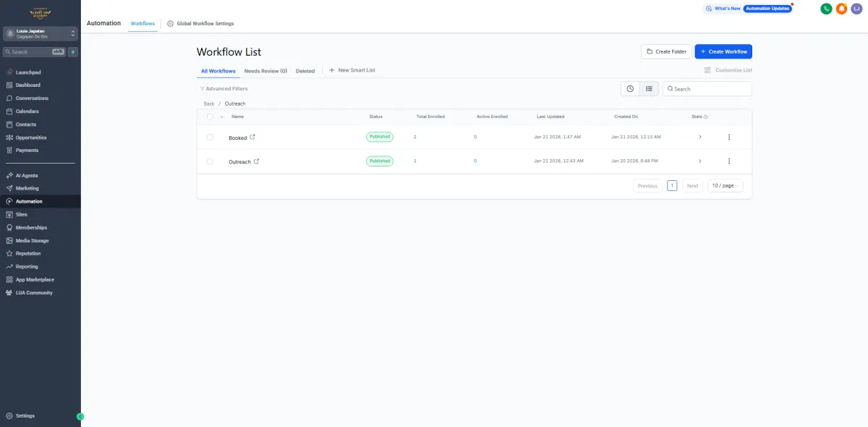Click Customize List
868x427 pixels.
click(x=728, y=70)
